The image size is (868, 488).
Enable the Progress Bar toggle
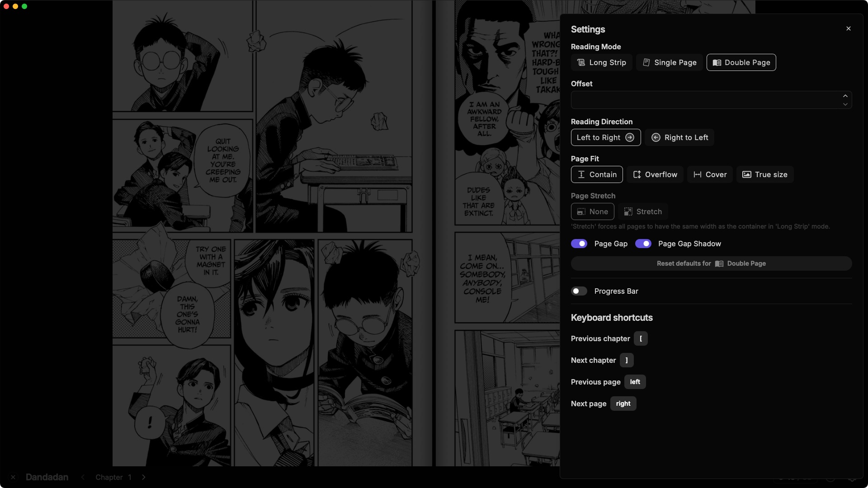(x=579, y=291)
